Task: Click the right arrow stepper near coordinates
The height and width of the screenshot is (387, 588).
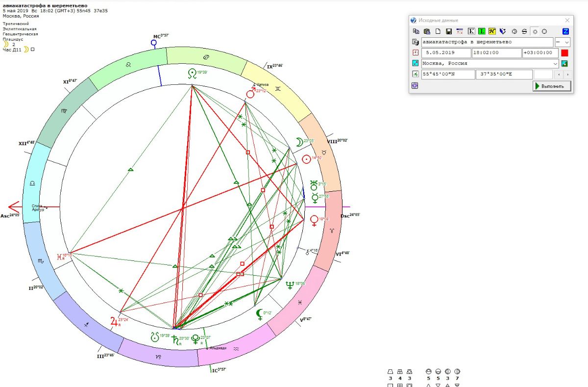Action: [x=567, y=75]
